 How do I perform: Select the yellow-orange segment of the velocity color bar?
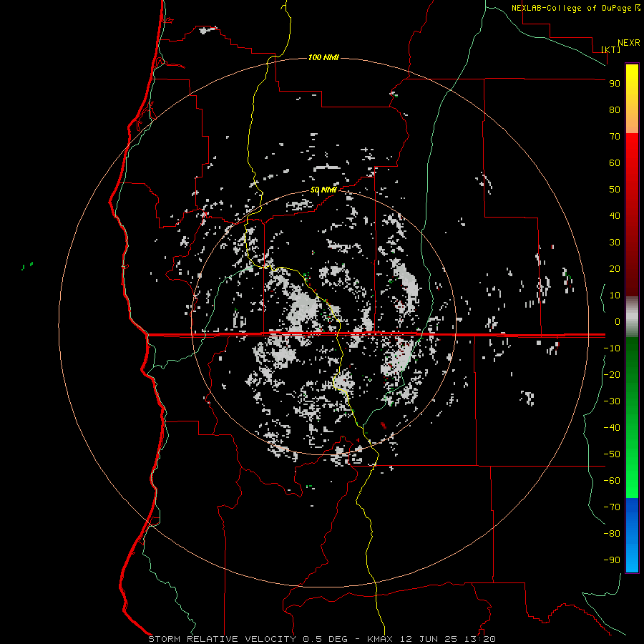[x=632, y=99]
